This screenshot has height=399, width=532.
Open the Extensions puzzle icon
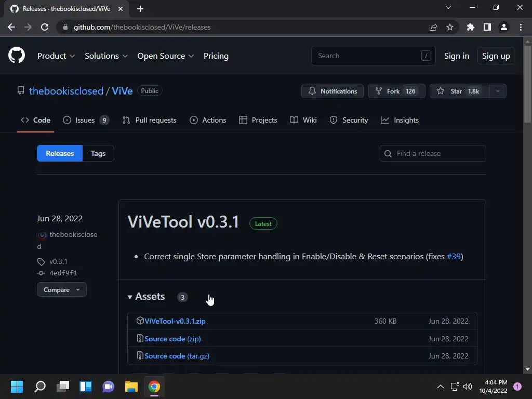471,27
